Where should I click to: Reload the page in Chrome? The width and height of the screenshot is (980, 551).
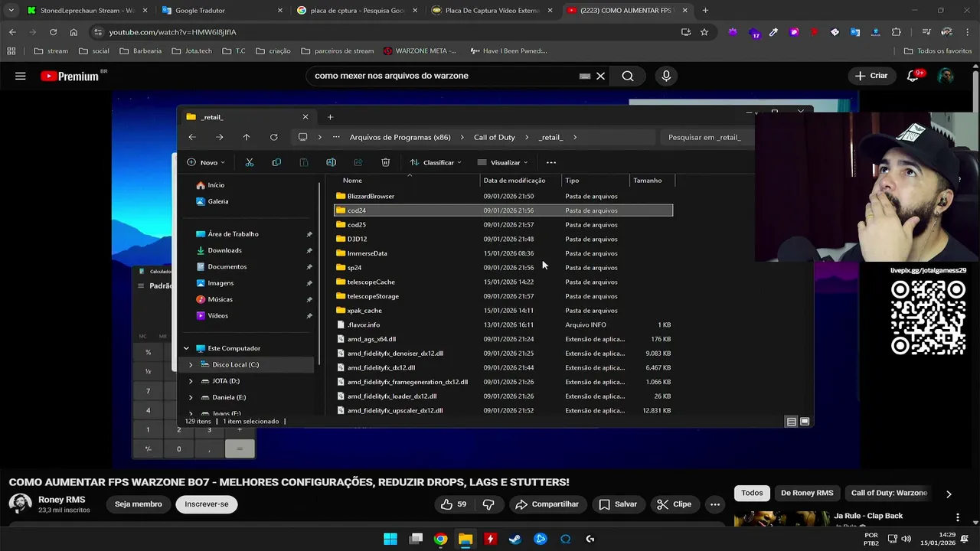click(53, 32)
